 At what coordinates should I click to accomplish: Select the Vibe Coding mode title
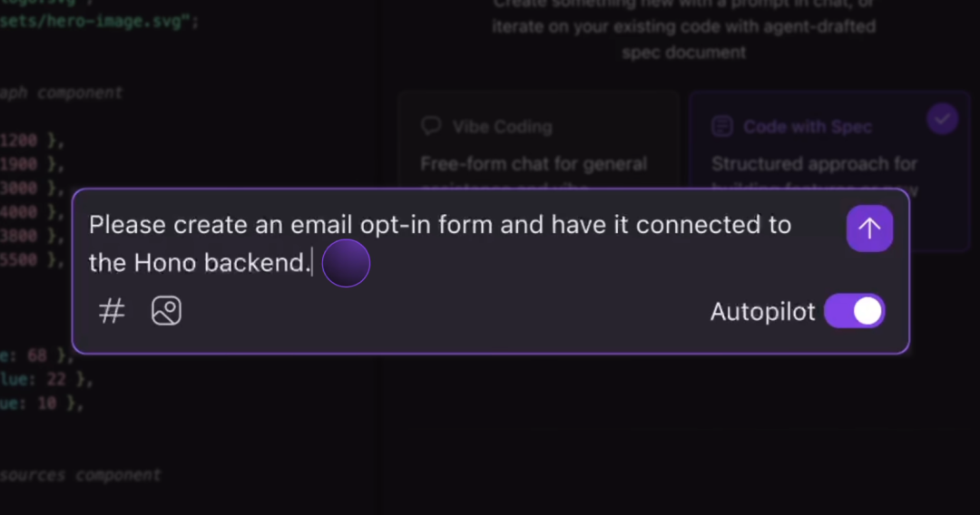click(x=502, y=127)
